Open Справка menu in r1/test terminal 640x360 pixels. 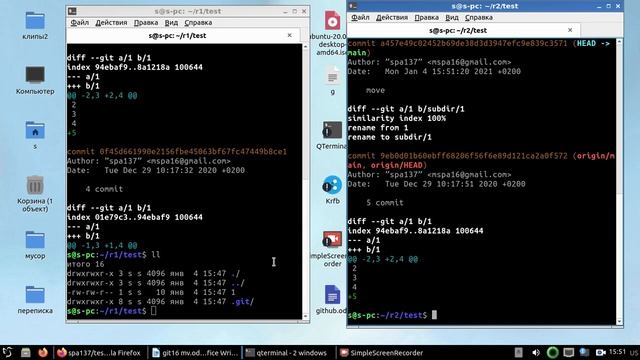pos(198,22)
